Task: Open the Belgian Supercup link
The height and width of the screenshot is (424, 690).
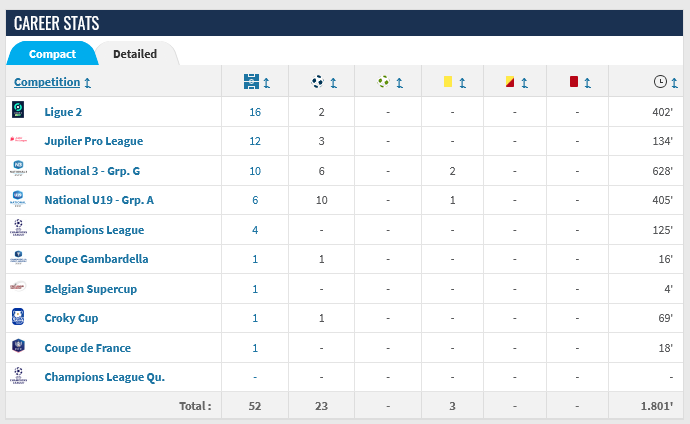Action: click(90, 289)
